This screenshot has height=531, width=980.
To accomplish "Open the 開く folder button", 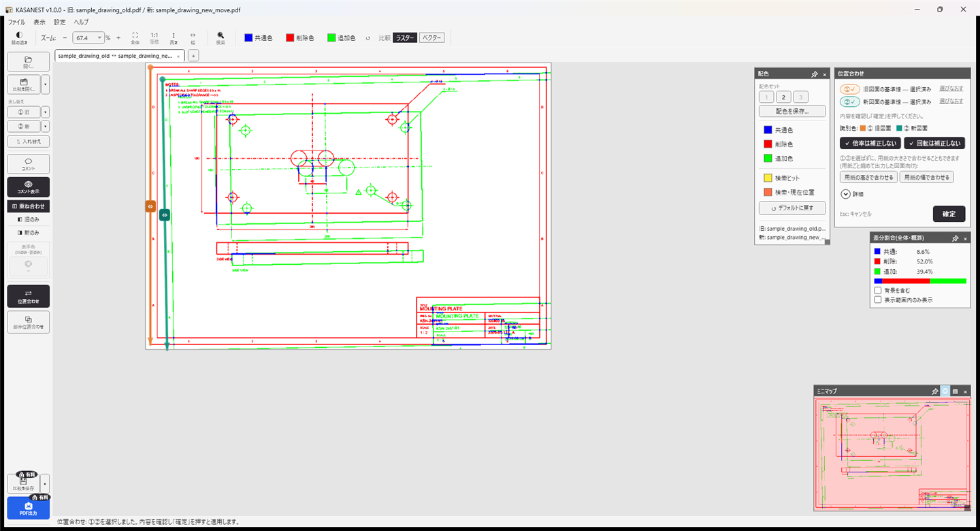I will click(28, 62).
